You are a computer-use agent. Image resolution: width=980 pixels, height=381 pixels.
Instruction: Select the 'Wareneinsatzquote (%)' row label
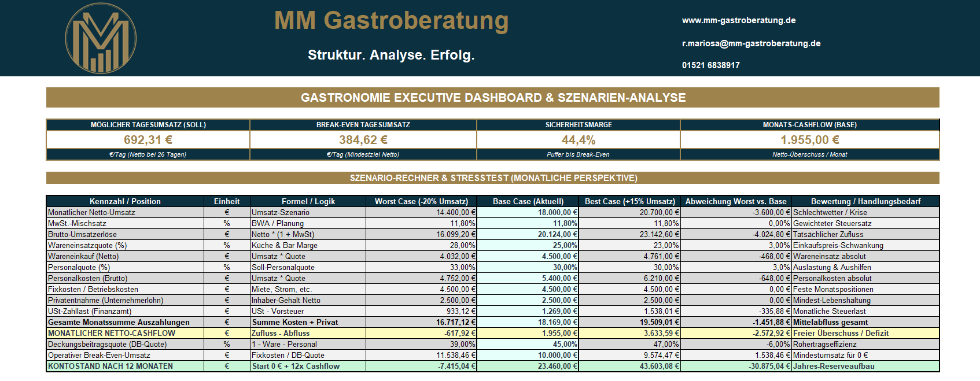(x=125, y=246)
